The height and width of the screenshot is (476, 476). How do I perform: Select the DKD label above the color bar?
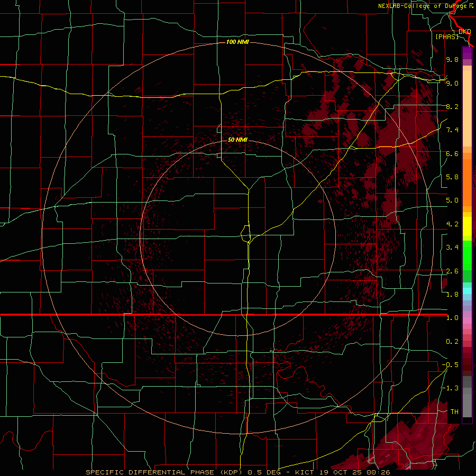464,32
